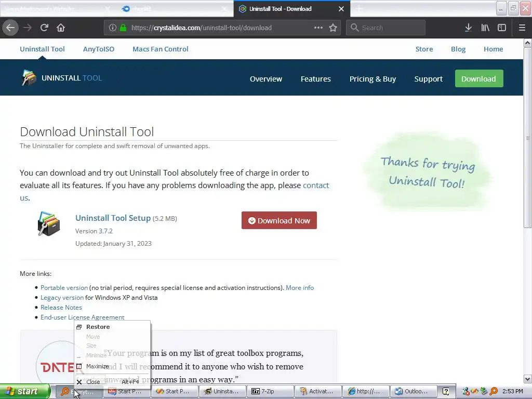
Task: Open the Macs Fan Control product tab
Action: click(x=161, y=49)
